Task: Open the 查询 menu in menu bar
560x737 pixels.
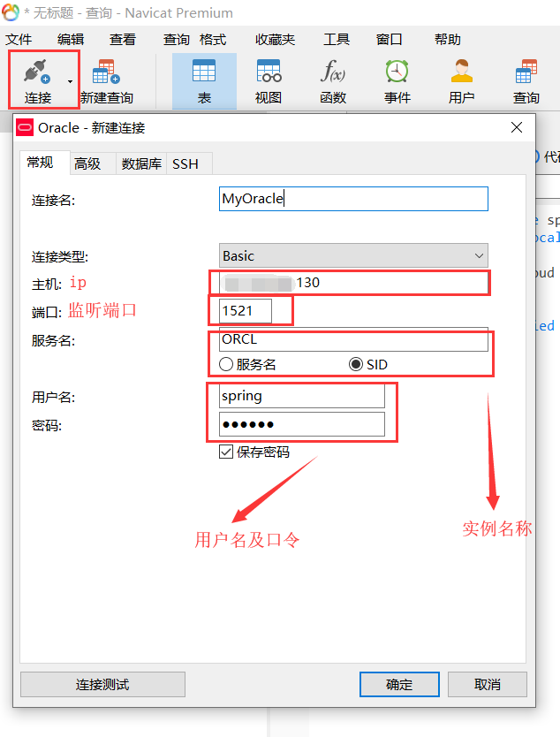Action: 176,40
